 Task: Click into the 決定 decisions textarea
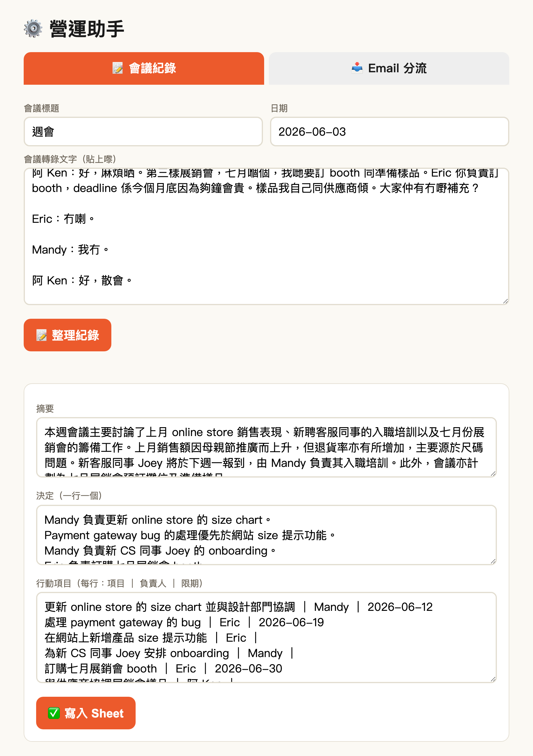[x=266, y=535]
